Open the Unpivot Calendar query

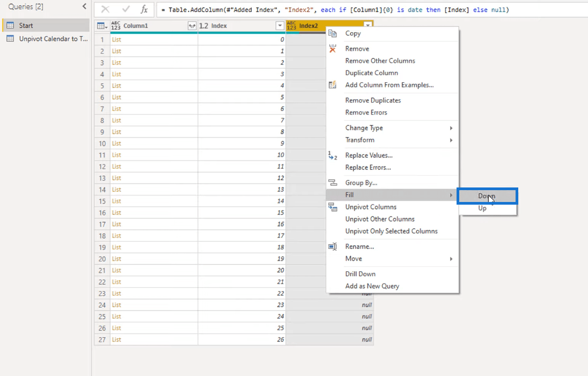(x=53, y=39)
